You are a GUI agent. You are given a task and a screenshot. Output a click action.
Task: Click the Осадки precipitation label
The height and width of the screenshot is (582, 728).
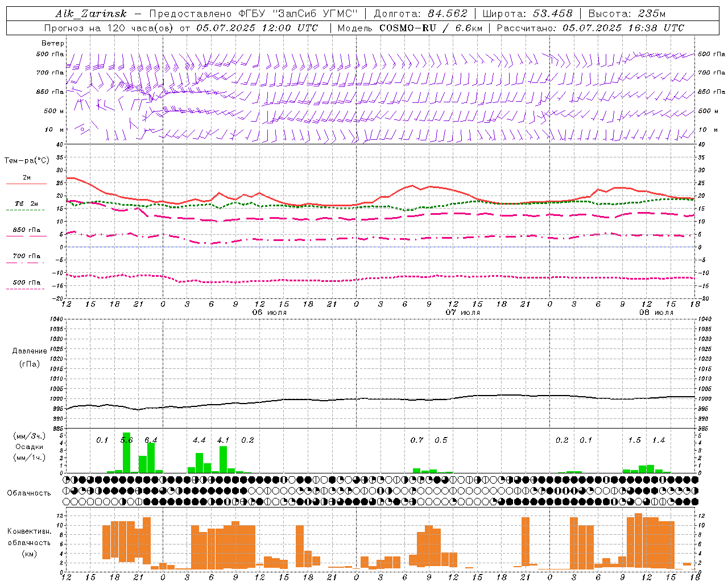coord(29,447)
